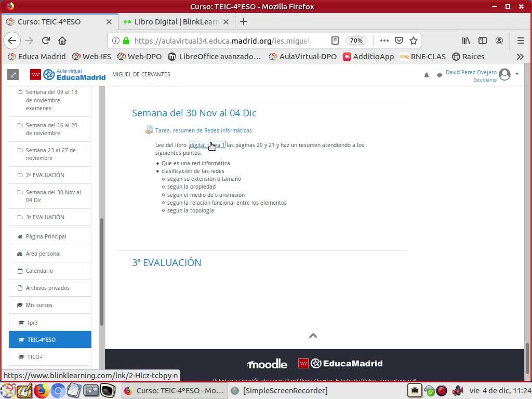Click the EducaMadrid Aula virtual logo
Screen dimensions: 532x399
(68, 75)
